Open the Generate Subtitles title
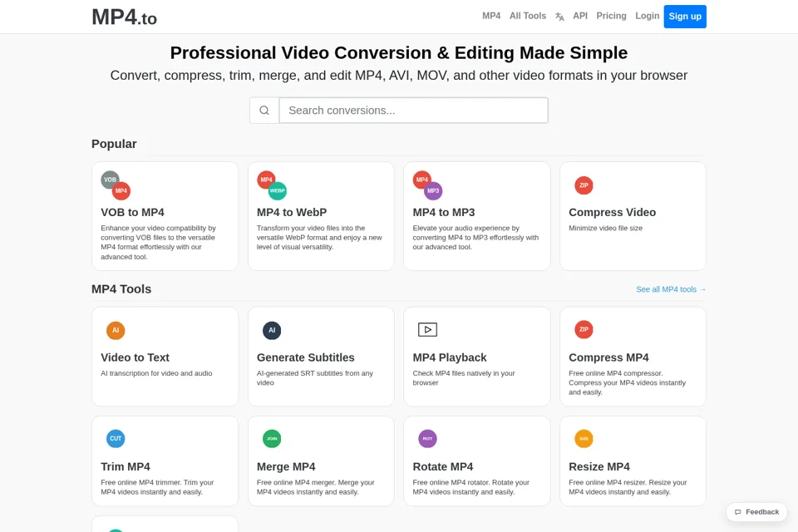Viewport: 798px width, 532px height. click(x=305, y=357)
